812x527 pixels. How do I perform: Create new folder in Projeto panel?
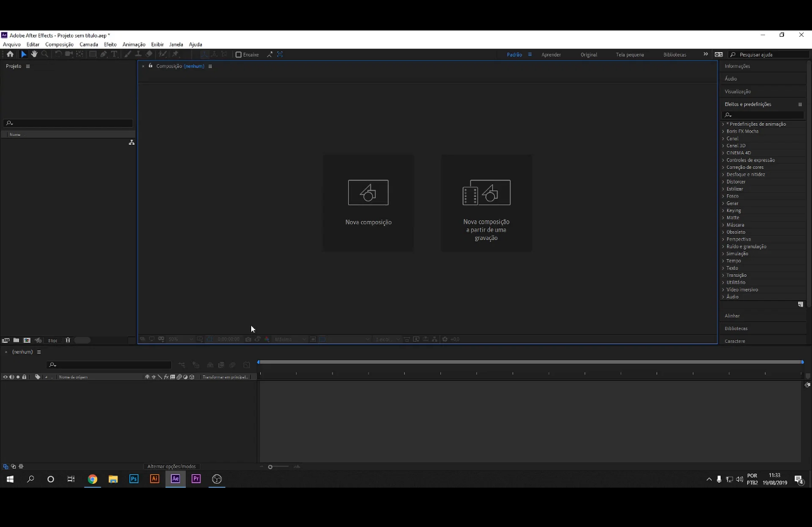click(x=16, y=340)
